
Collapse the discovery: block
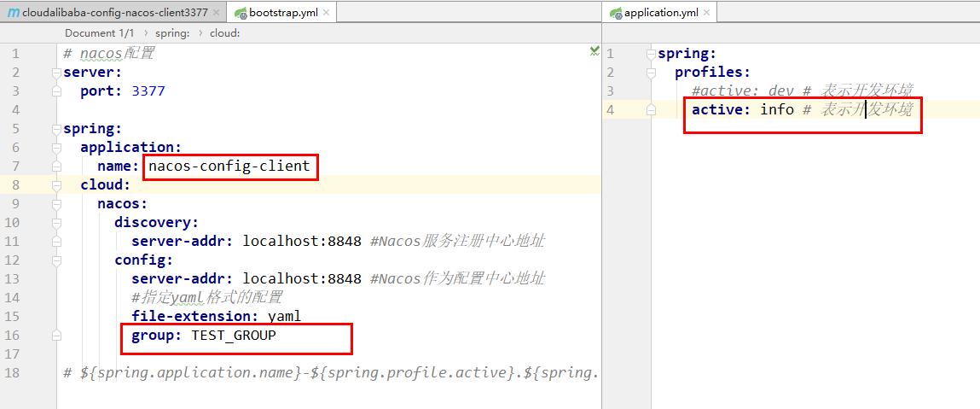pos(57,223)
